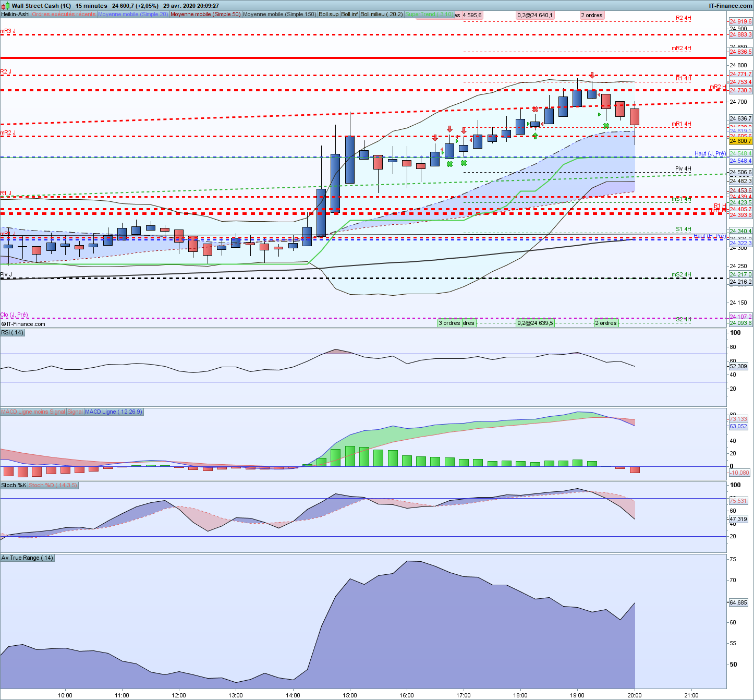
Task: Click the mR1 4H pivot label
Action: 681,124
